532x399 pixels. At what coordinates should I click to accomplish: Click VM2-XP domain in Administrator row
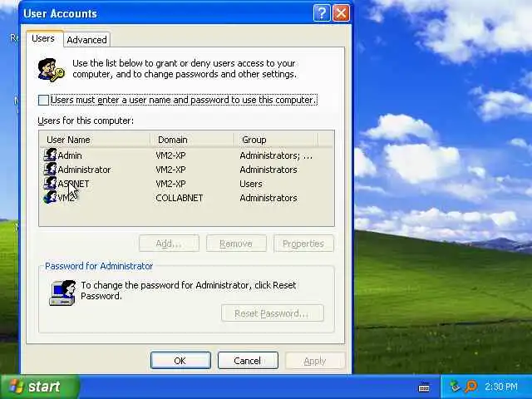[170, 170]
